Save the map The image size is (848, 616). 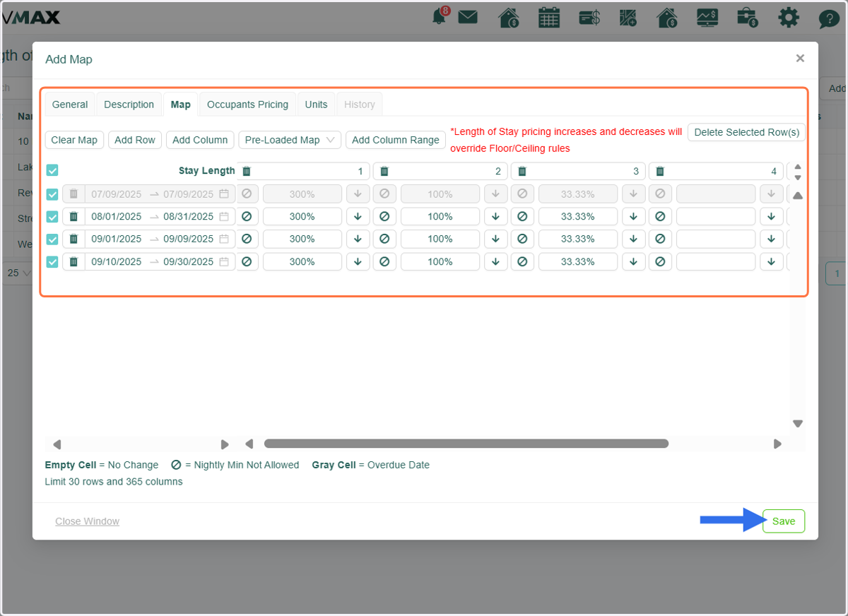click(x=784, y=521)
